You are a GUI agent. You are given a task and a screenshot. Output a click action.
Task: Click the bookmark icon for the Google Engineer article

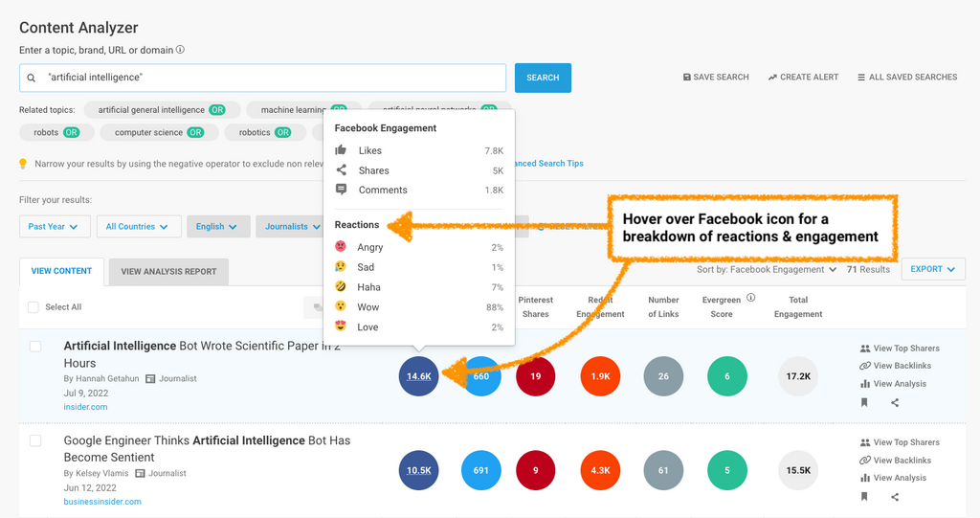pyautogui.click(x=864, y=497)
